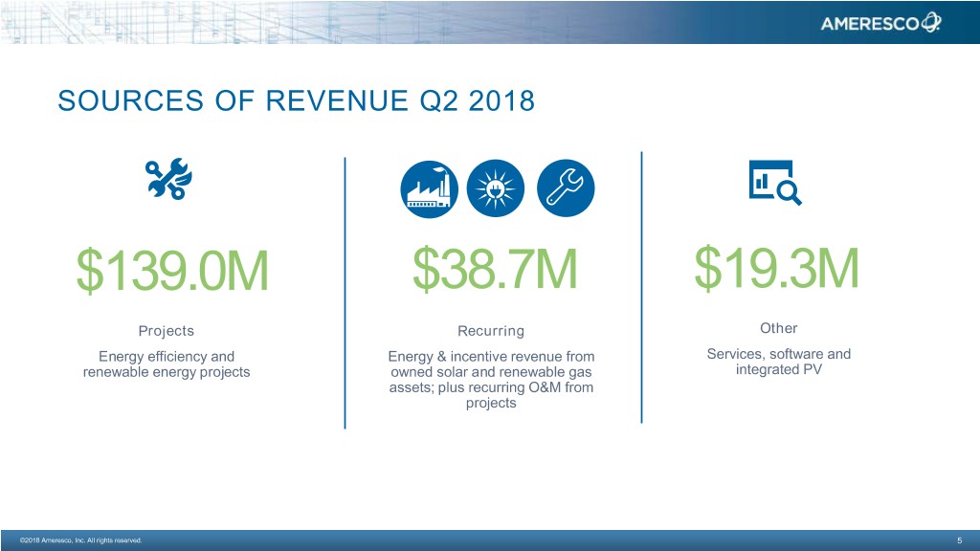The image size is (980, 551).
Task: Select the slide title 'Sources of Revenue Q2 2018'
Action: (297, 100)
